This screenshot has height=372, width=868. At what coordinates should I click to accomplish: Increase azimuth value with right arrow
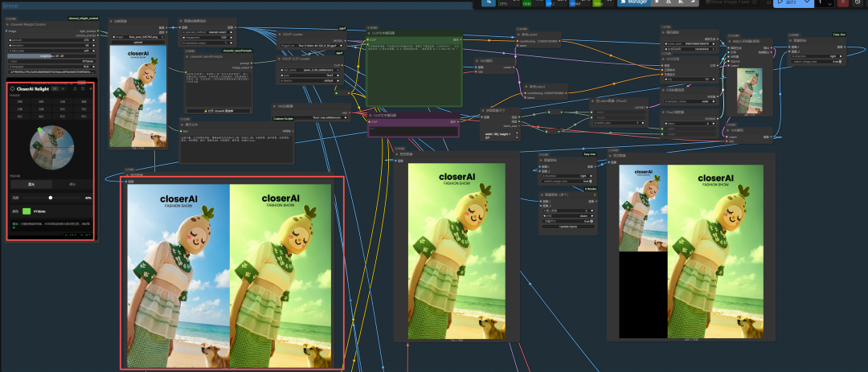click(x=94, y=40)
